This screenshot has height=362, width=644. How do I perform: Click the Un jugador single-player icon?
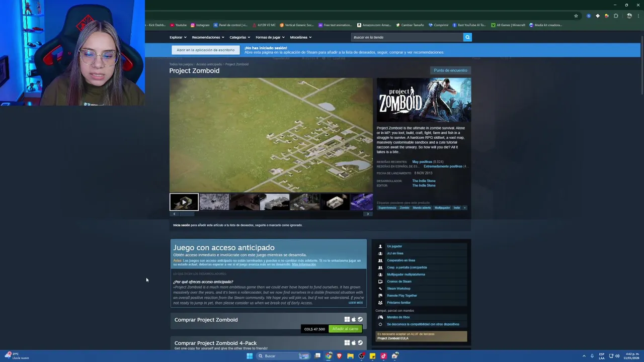tap(380, 246)
